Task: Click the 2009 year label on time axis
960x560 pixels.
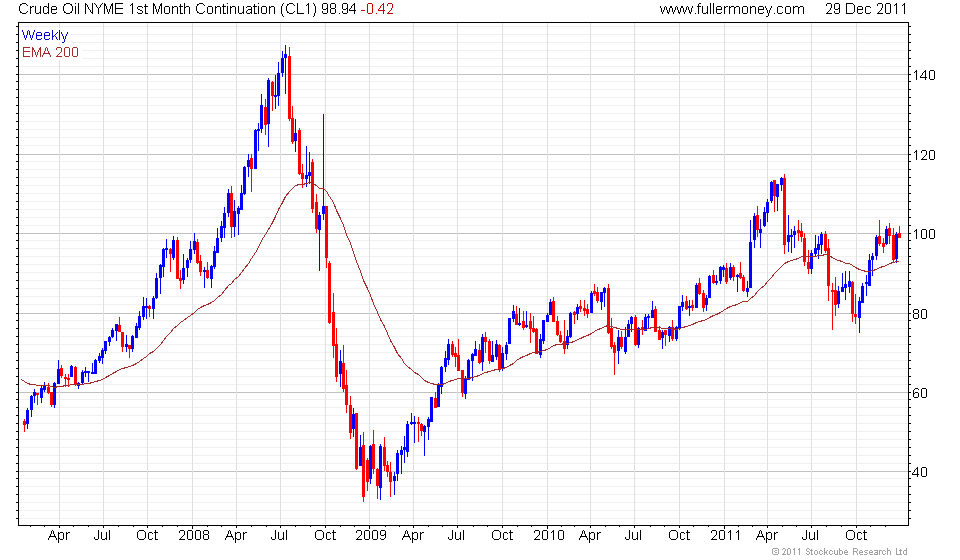Action: tap(371, 536)
